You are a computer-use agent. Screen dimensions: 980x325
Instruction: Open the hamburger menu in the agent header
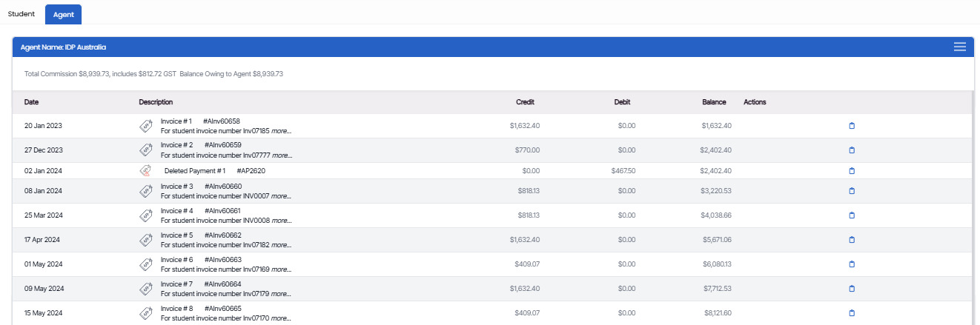tap(959, 47)
